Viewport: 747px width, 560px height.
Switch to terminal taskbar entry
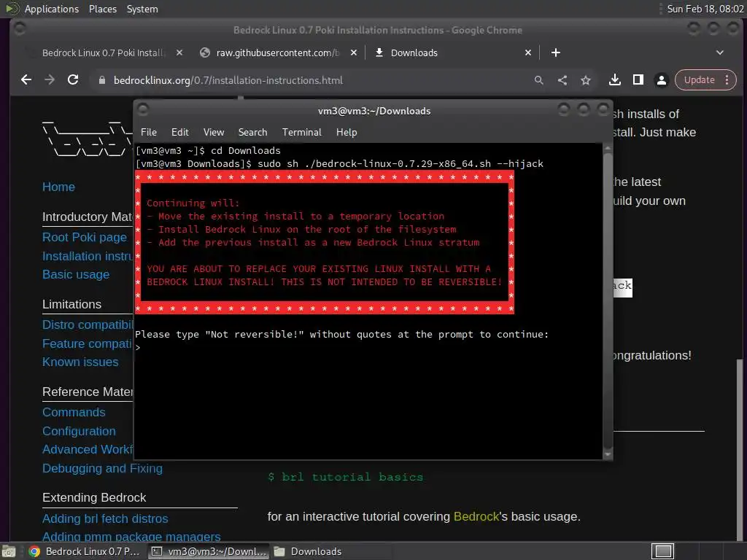point(209,551)
